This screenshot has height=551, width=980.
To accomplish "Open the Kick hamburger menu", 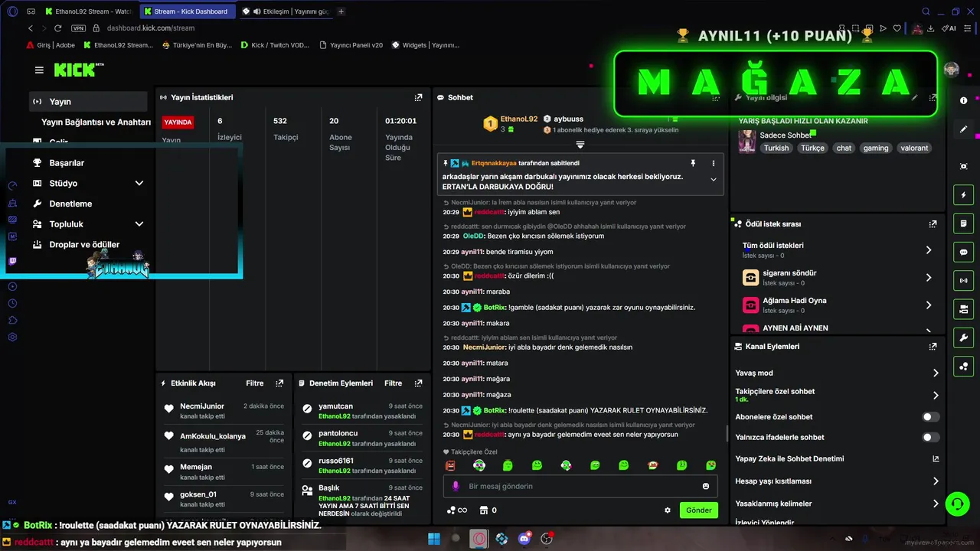I will 39,70.
